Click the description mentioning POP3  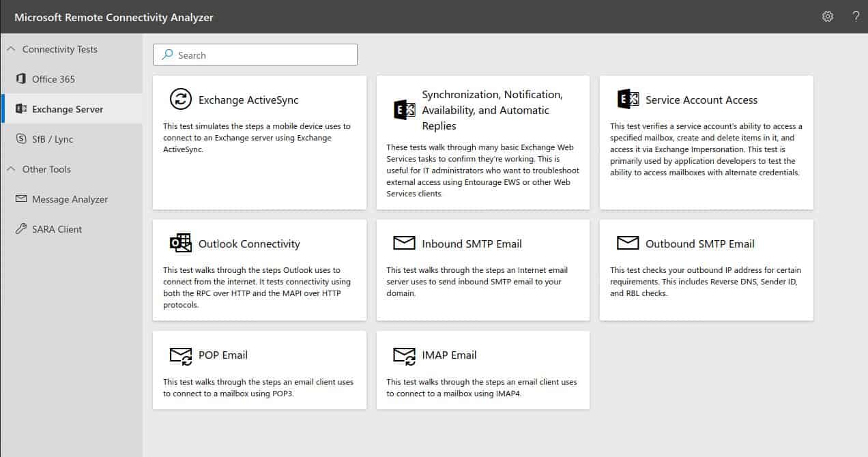coord(259,387)
